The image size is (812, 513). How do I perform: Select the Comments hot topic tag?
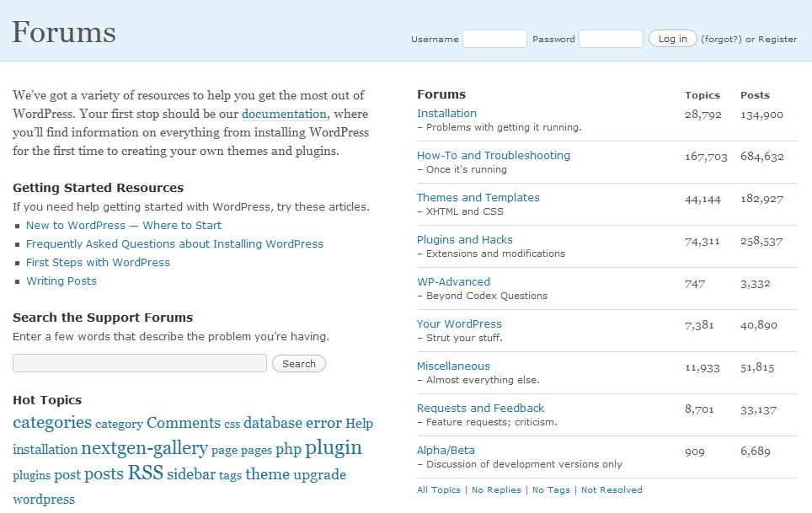point(184,423)
